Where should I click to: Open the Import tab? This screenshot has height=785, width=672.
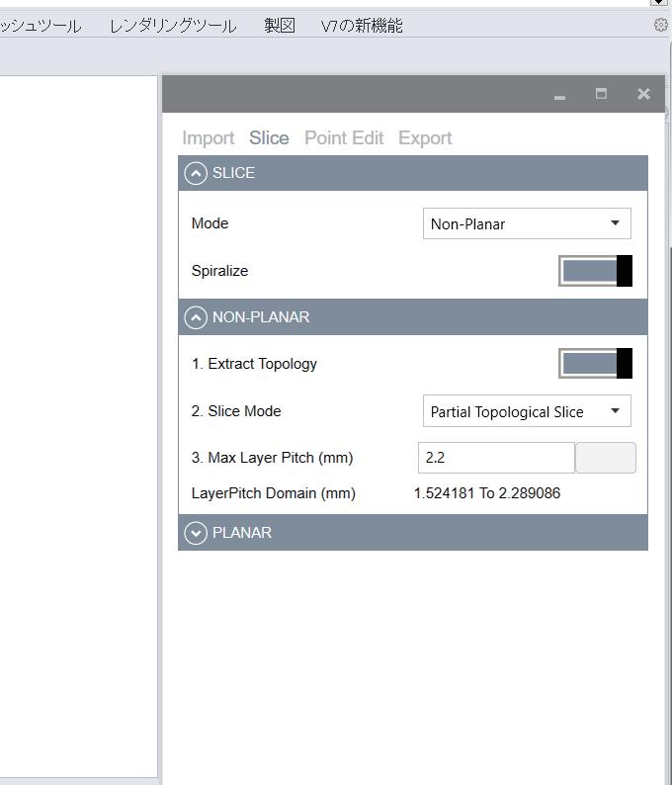click(x=209, y=138)
